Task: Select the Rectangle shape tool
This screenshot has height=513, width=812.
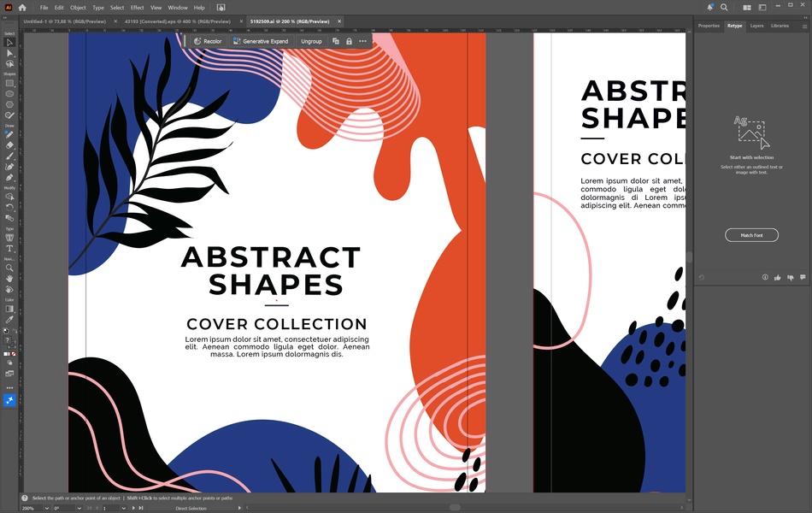Action: pos(9,83)
